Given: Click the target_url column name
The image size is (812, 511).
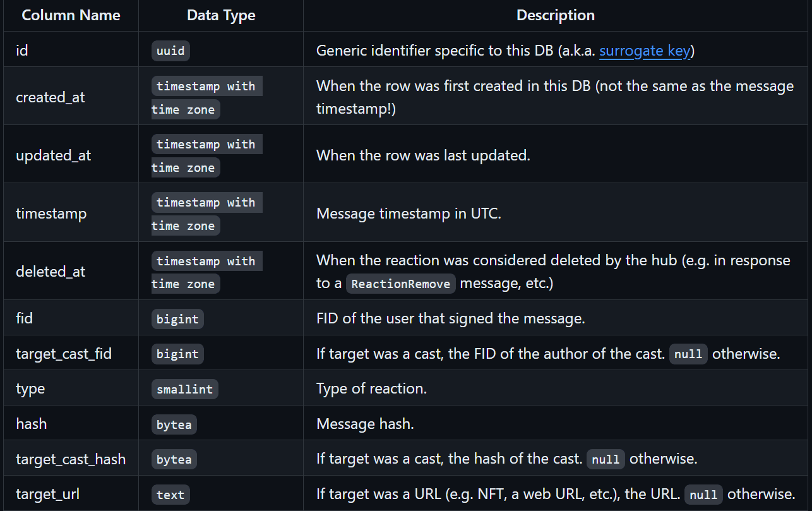Looking at the screenshot, I should point(48,494).
